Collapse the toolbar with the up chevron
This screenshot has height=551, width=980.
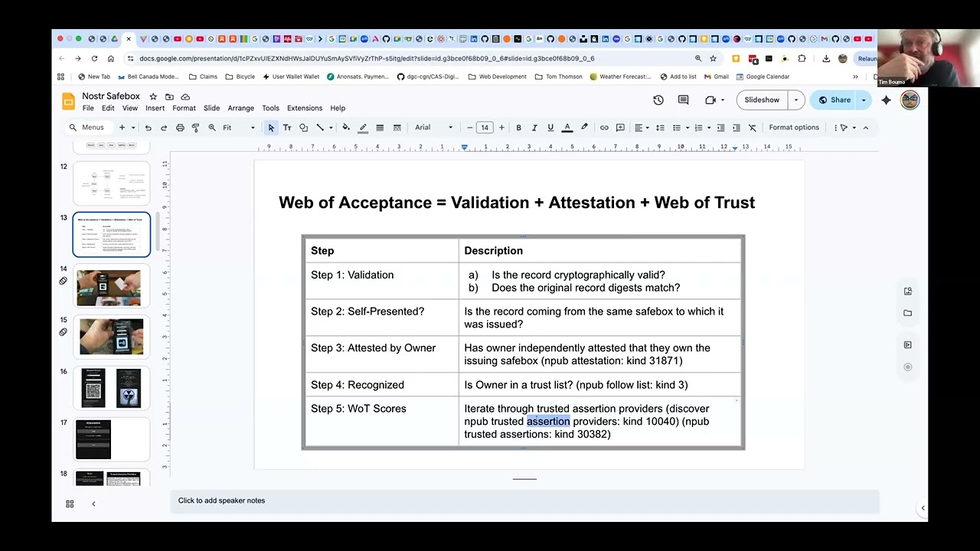(866, 128)
